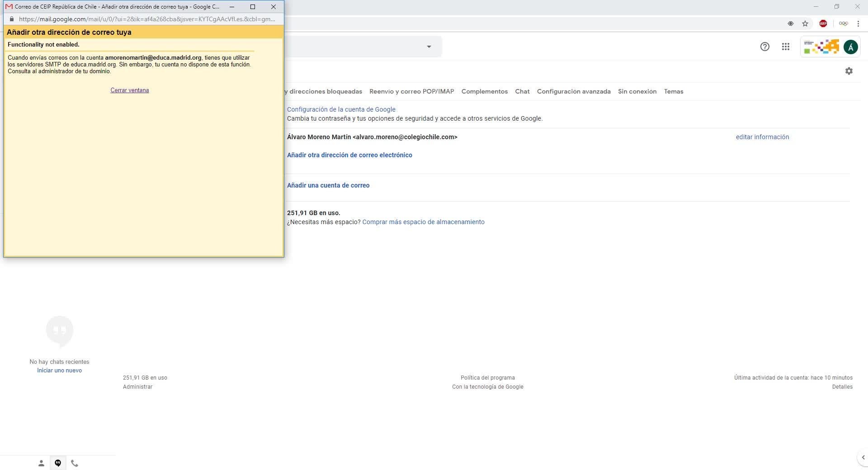Open Chrome's three-dot menu
Viewport: 868px width, 470px height.
coord(858,23)
